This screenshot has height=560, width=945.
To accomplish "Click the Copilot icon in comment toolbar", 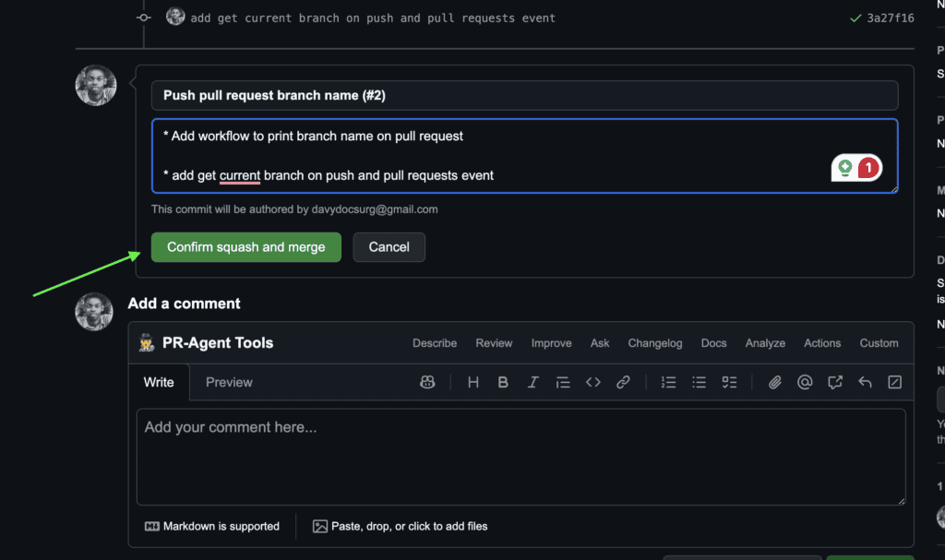I will (x=427, y=382).
